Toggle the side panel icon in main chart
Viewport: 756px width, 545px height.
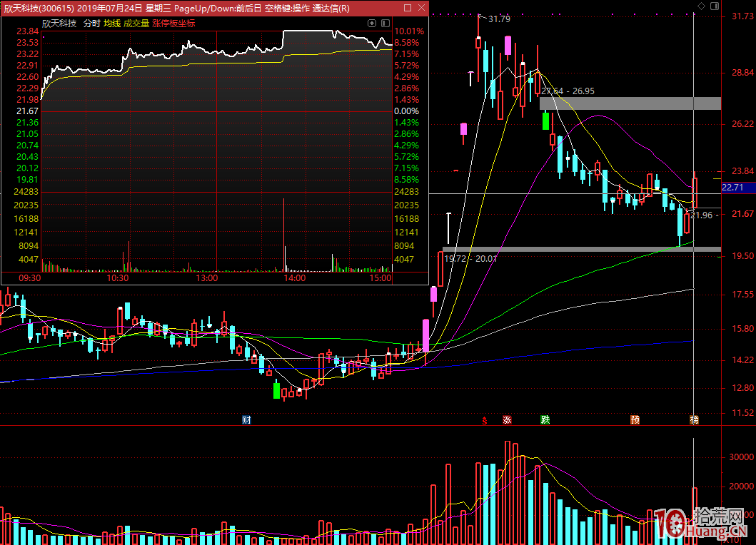pos(716,6)
